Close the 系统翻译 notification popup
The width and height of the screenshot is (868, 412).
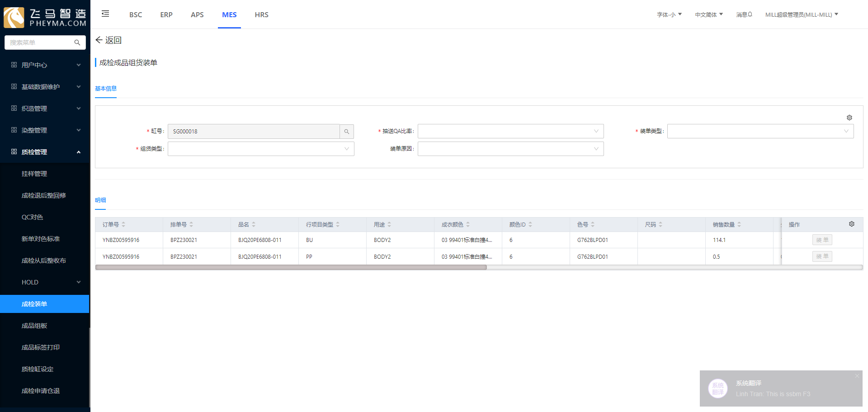coord(857,376)
